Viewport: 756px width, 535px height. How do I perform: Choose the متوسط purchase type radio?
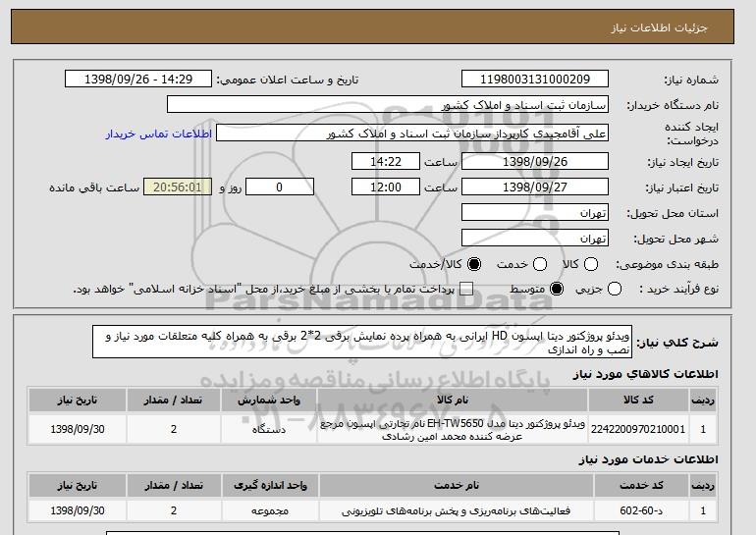(x=557, y=289)
